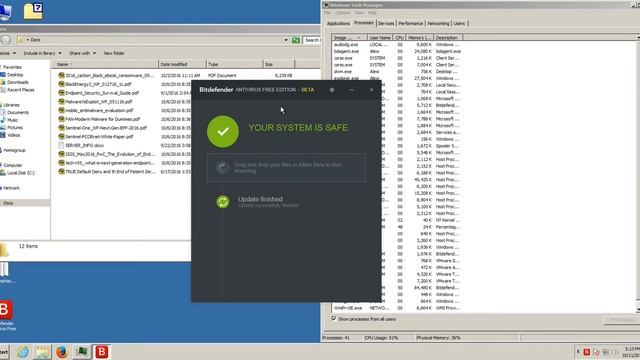
Task: Open Include in library dropdown
Action: (42, 53)
